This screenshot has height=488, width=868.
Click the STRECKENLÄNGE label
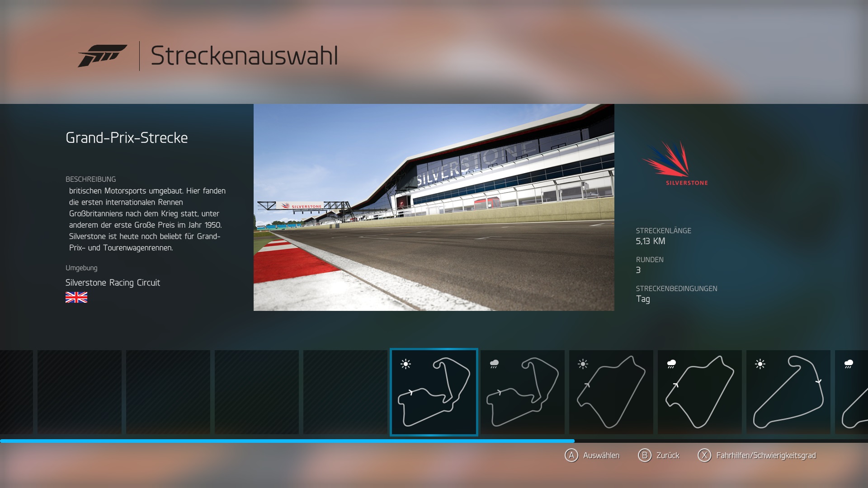point(664,231)
